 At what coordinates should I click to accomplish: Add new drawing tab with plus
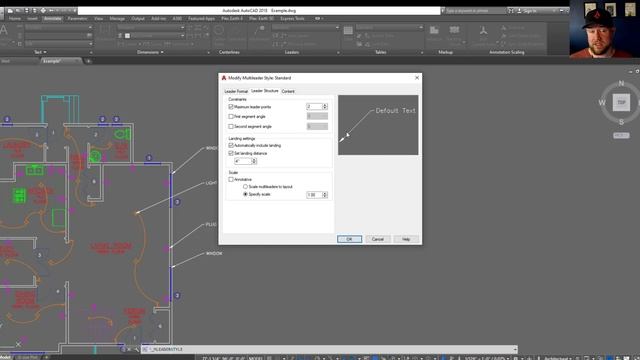(88, 61)
